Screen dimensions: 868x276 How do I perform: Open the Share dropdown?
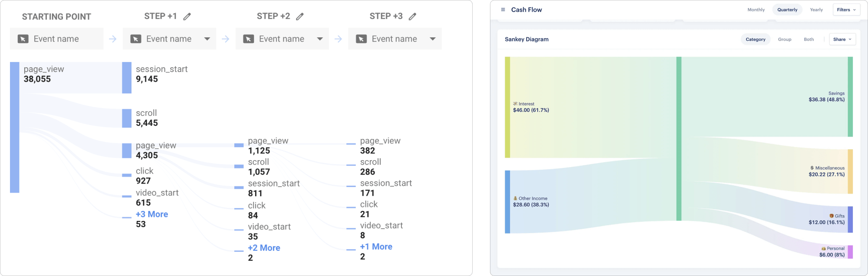[x=842, y=39]
